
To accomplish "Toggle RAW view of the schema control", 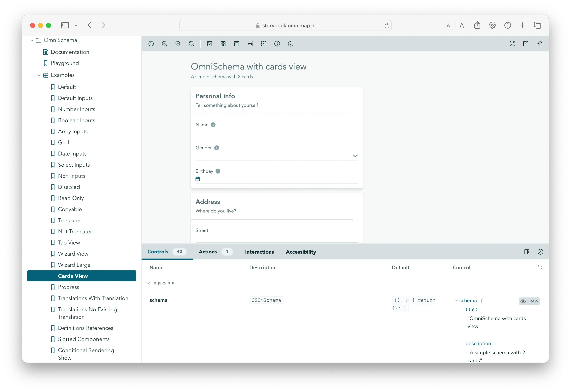I will point(529,301).
